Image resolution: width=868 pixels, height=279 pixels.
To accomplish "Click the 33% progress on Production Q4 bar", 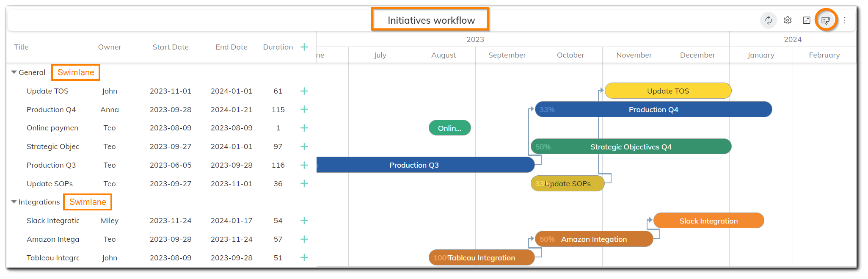I will (x=547, y=110).
